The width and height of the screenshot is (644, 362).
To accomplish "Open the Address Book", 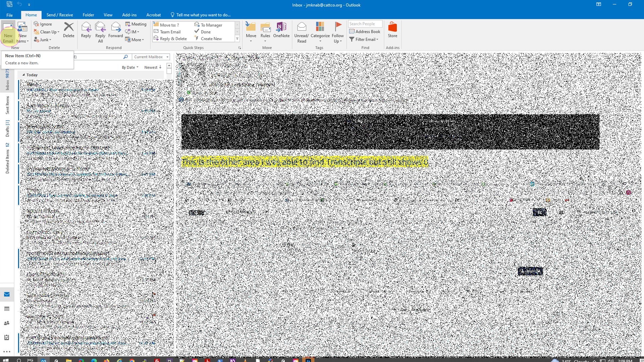I will [x=365, y=31].
